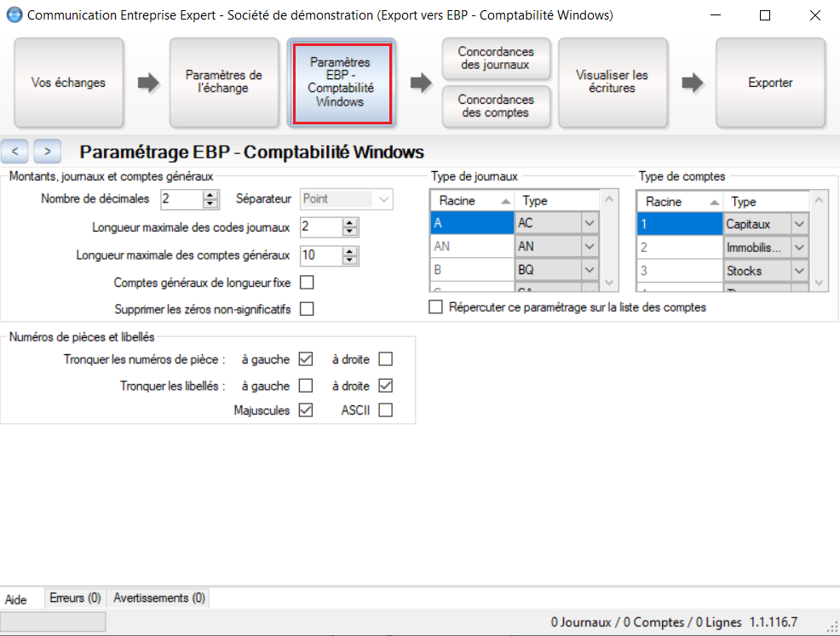
Task: Select account row with Racine 2
Action: 681,247
